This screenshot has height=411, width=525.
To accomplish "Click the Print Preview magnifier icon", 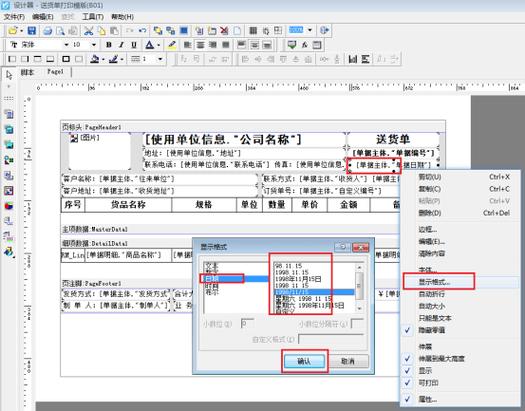I will 60,31.
